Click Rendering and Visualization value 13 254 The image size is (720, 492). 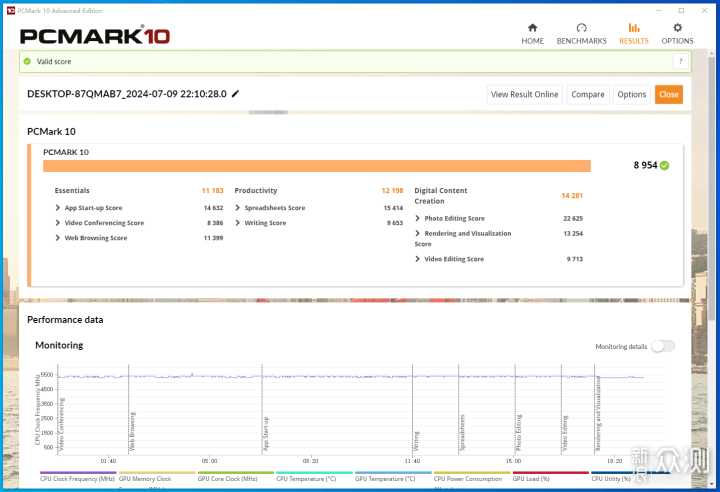coord(573,233)
